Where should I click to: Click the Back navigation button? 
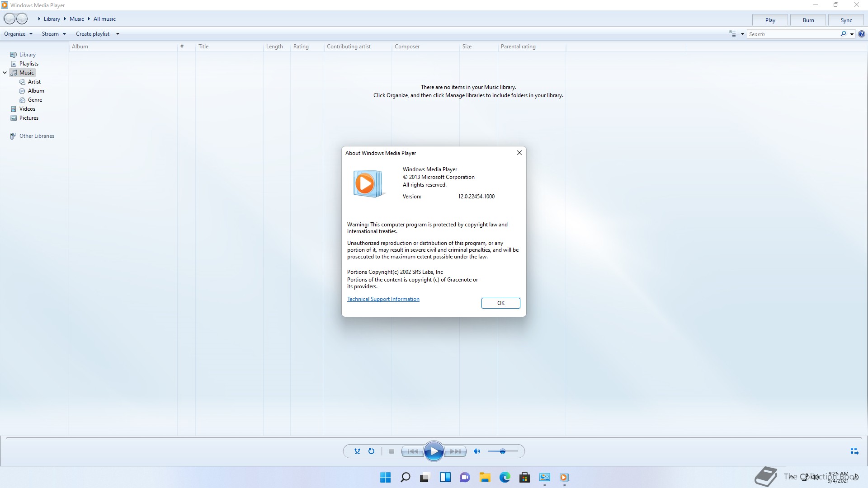pos(9,19)
